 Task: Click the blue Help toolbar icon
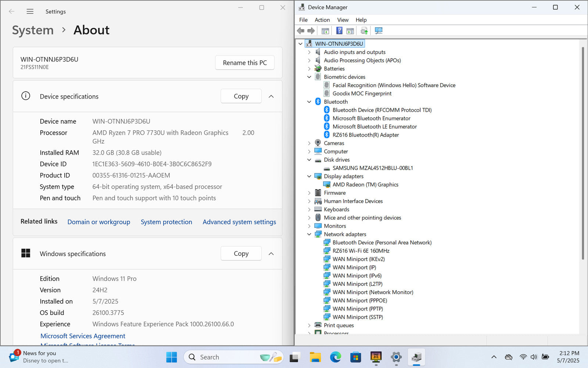339,31
